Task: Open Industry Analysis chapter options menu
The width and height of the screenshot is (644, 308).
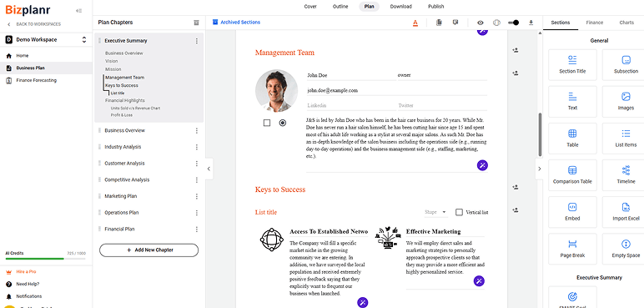Action: pos(196,147)
